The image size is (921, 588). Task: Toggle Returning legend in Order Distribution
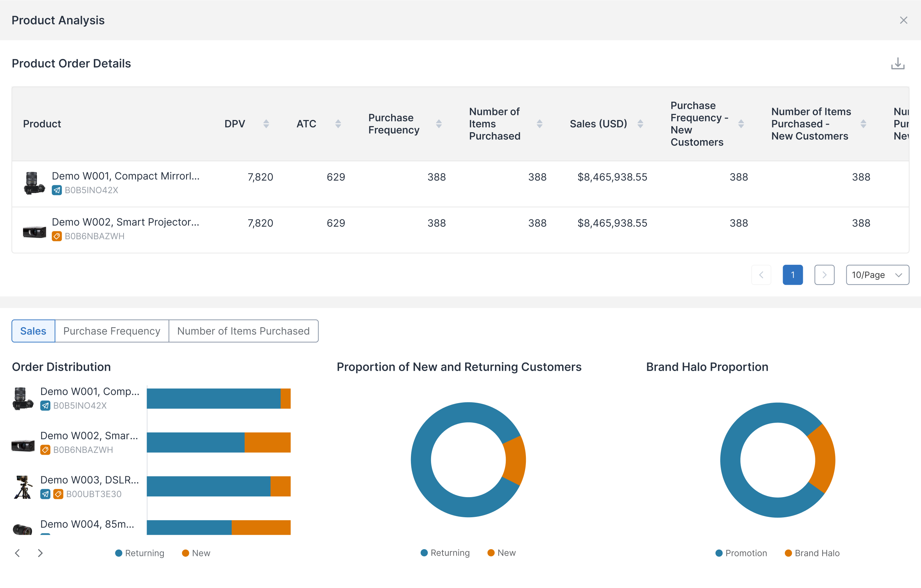(x=140, y=553)
